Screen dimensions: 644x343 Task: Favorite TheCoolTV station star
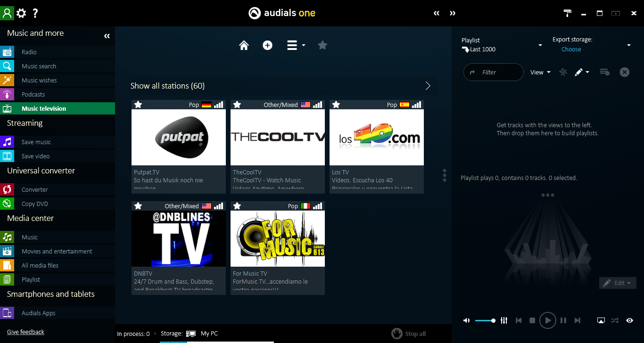click(237, 105)
